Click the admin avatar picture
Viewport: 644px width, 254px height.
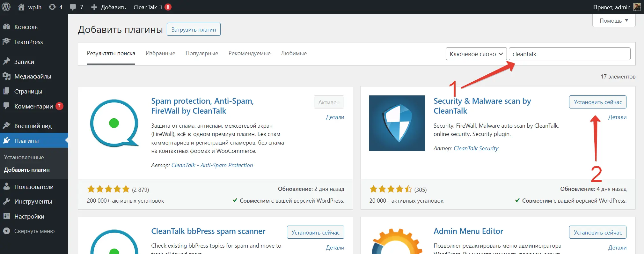637,7
